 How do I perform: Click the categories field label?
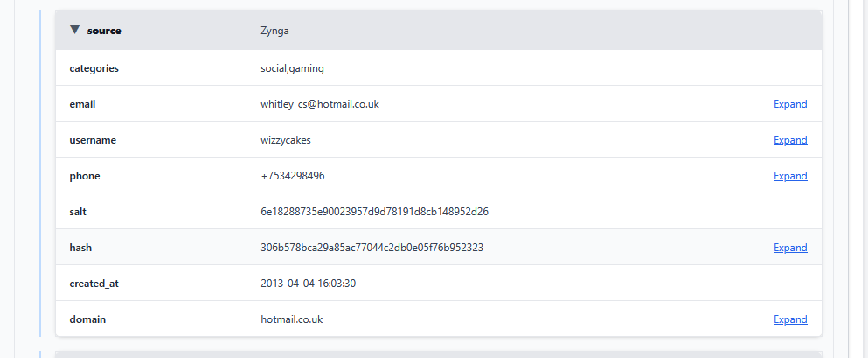pyautogui.click(x=94, y=68)
